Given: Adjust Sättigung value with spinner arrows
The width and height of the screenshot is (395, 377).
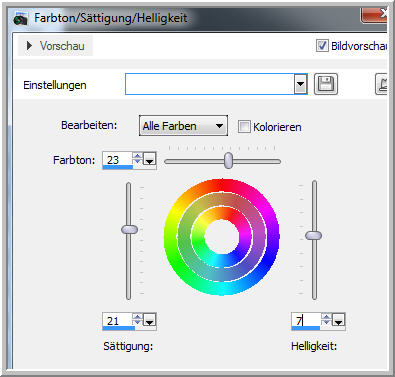Looking at the screenshot, I should pyautogui.click(x=137, y=320).
